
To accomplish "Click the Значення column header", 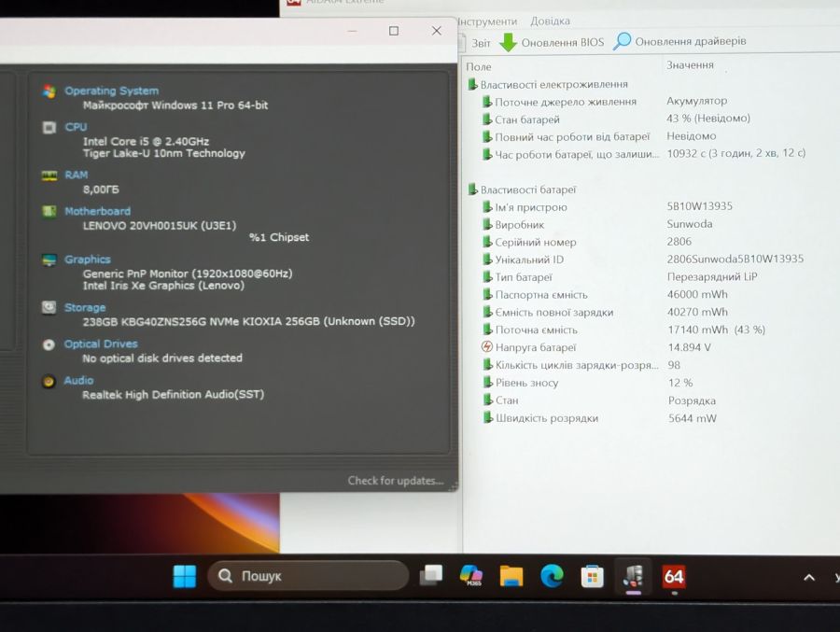I will (x=690, y=65).
